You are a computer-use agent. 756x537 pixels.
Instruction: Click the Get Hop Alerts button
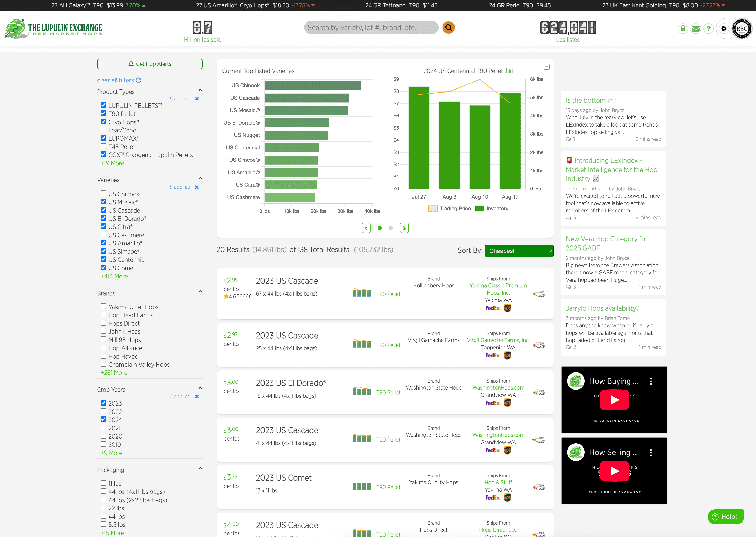pyautogui.click(x=149, y=64)
